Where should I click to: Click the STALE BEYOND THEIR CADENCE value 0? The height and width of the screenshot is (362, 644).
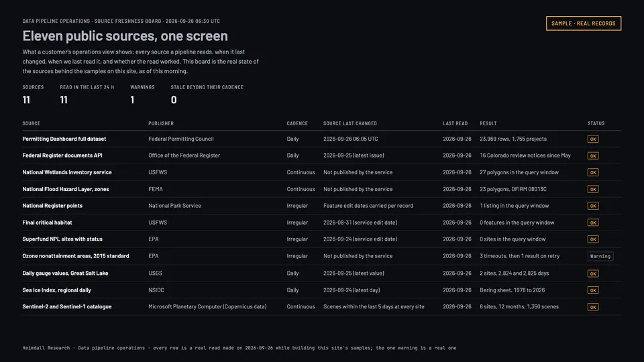click(x=174, y=100)
